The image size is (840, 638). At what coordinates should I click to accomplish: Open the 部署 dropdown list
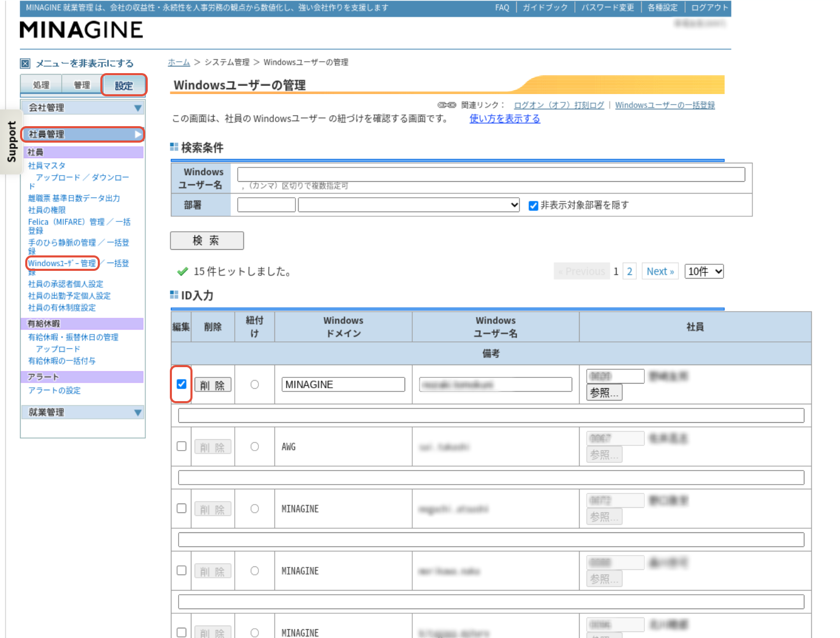tap(409, 205)
